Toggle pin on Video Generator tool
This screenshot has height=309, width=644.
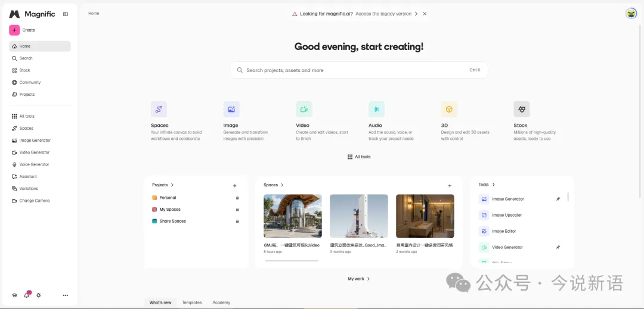tap(558, 247)
